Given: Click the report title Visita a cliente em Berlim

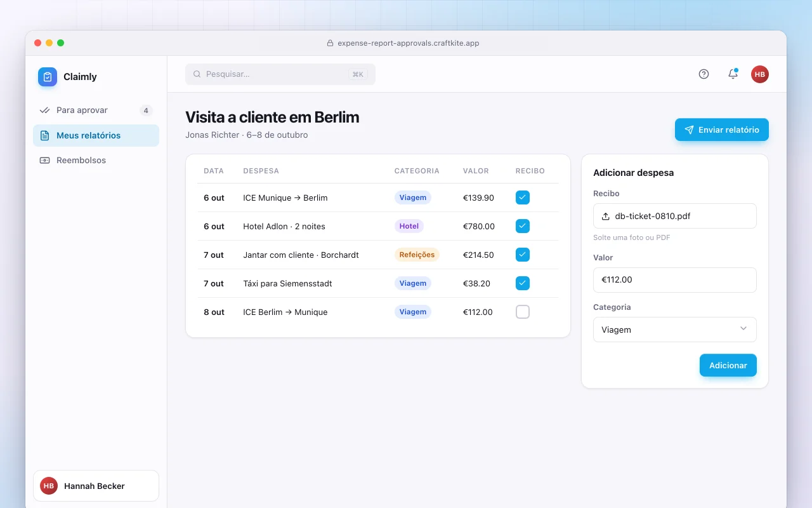Looking at the screenshot, I should tap(272, 117).
